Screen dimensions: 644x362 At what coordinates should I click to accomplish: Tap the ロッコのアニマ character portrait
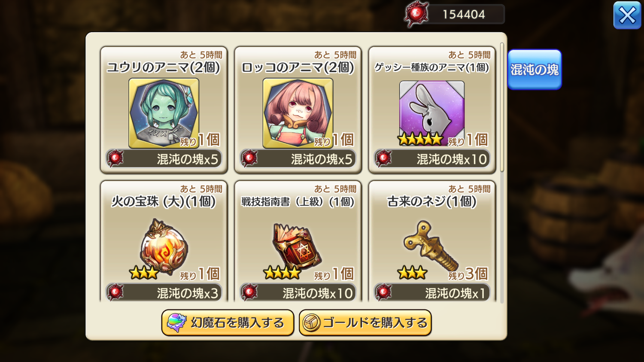point(298,113)
